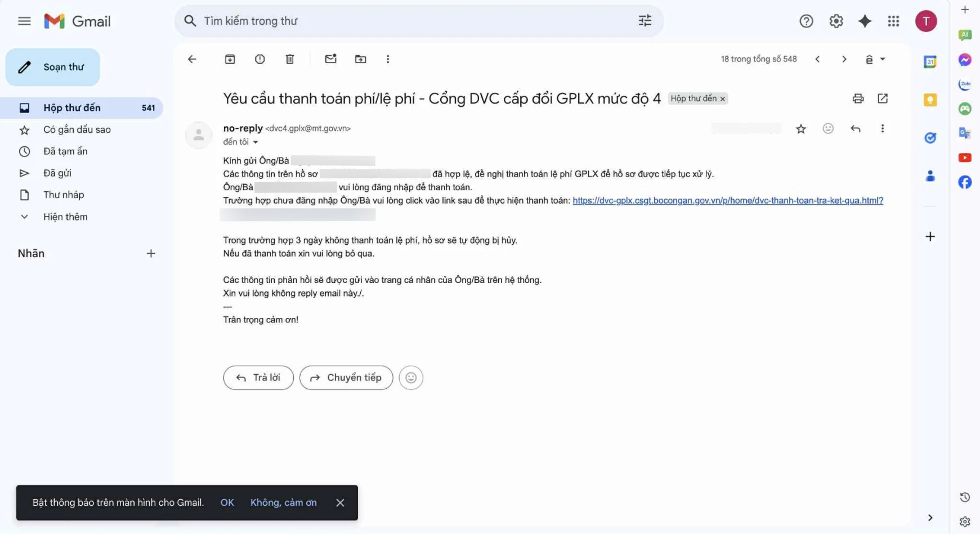Show search options filter sliders
The height and width of the screenshot is (534, 980).
[x=645, y=21]
